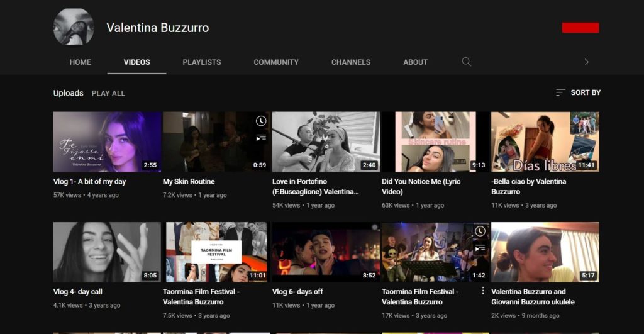Click the Valentina Buzzurro channel name
Screen dimensions: 644x334
click(158, 28)
